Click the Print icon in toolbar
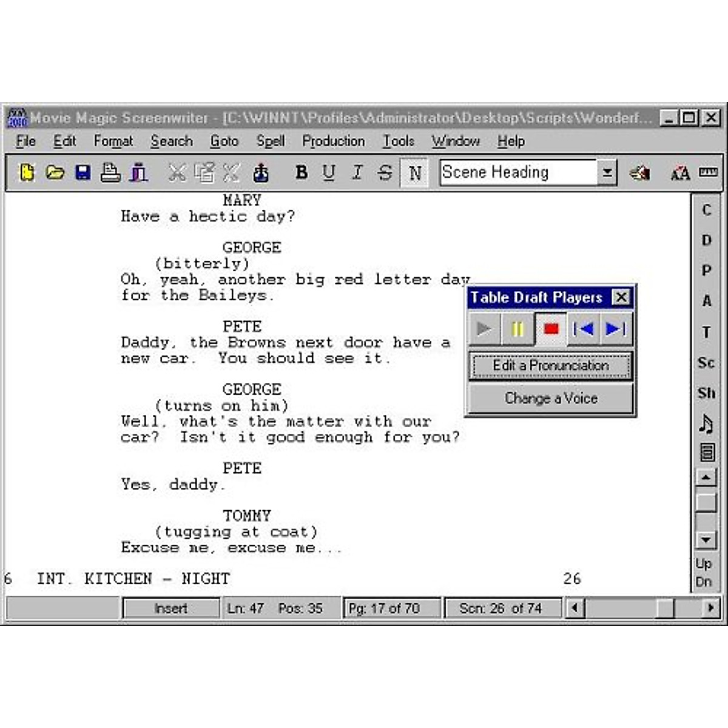 [110, 173]
